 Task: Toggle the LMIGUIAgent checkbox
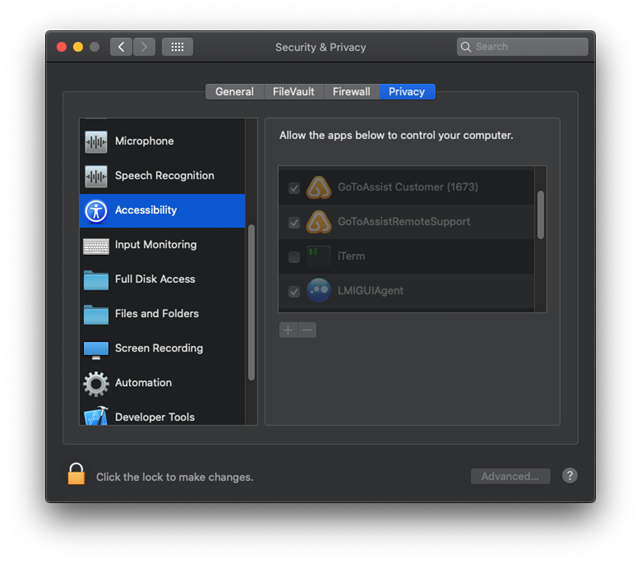(x=294, y=292)
